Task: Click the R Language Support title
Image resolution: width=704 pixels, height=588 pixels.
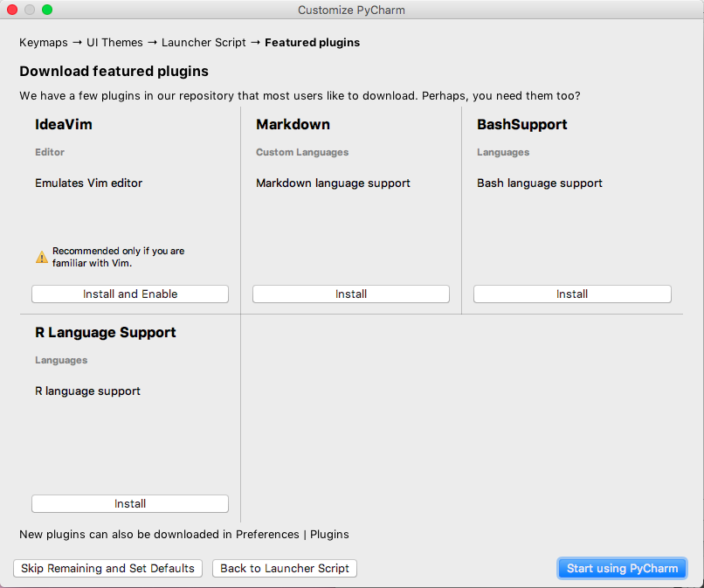Action: 106,332
